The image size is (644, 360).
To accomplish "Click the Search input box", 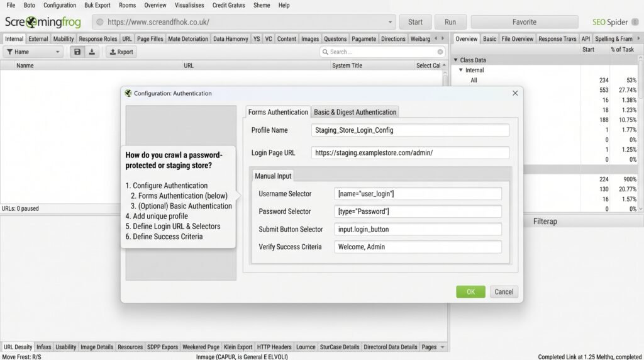I will pos(383,52).
